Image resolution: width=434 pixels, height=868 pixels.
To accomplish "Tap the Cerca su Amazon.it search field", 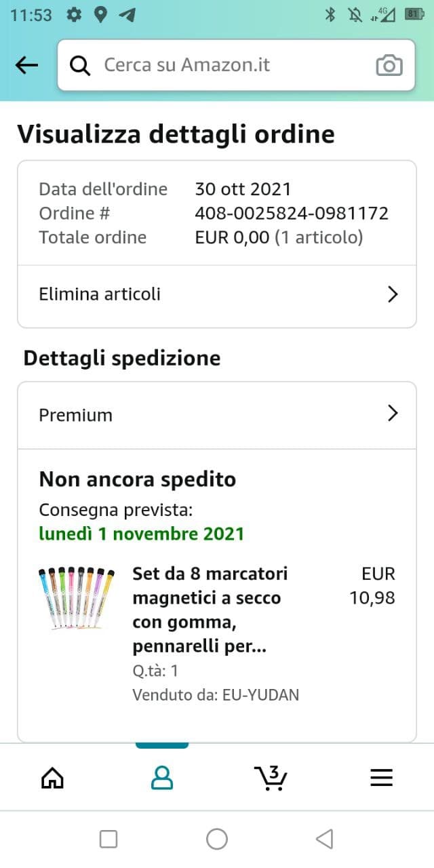I will tap(224, 65).
